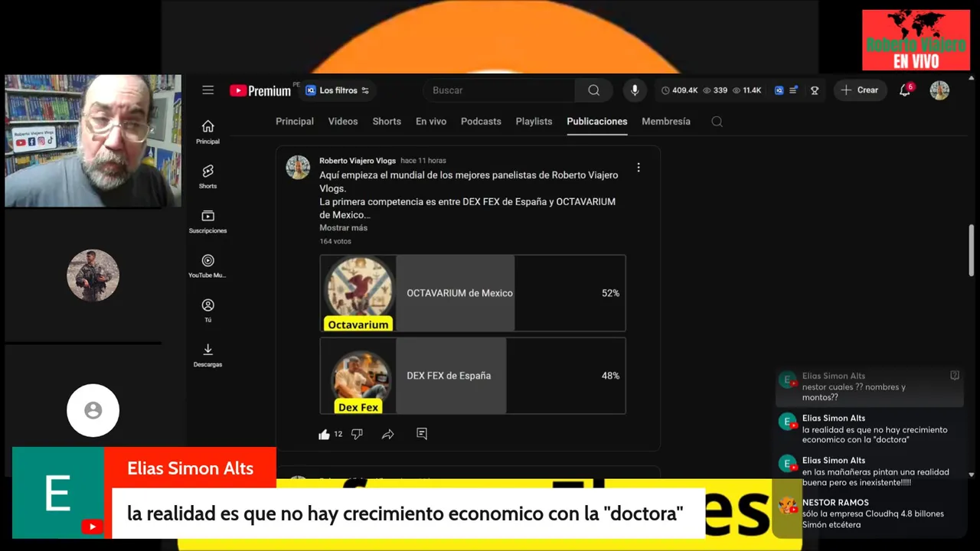Select the Publicaciones tab
This screenshot has height=551, width=980.
click(597, 122)
